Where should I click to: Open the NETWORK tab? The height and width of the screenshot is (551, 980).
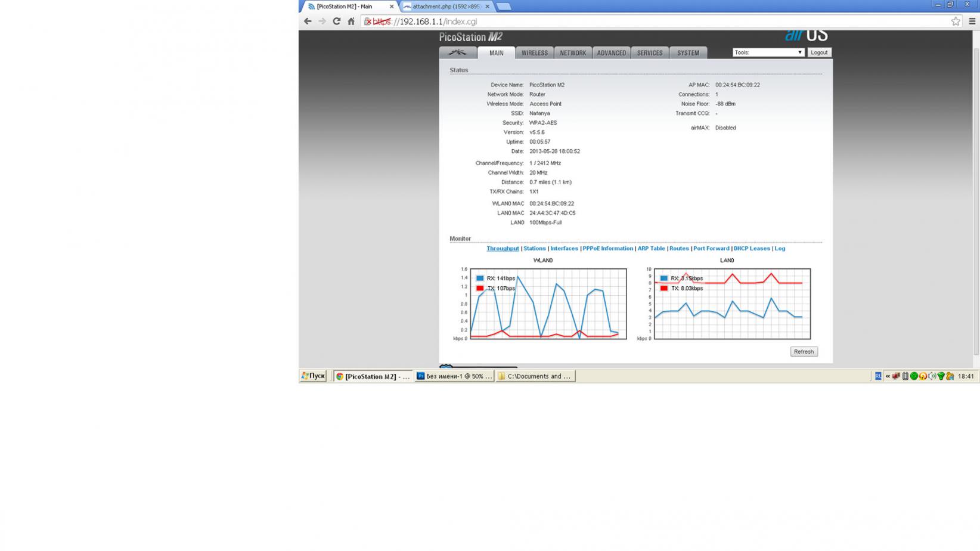(573, 52)
